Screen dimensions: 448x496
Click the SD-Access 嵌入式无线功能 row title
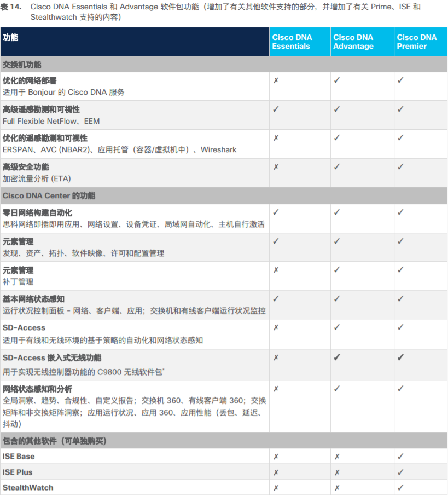[52, 357]
